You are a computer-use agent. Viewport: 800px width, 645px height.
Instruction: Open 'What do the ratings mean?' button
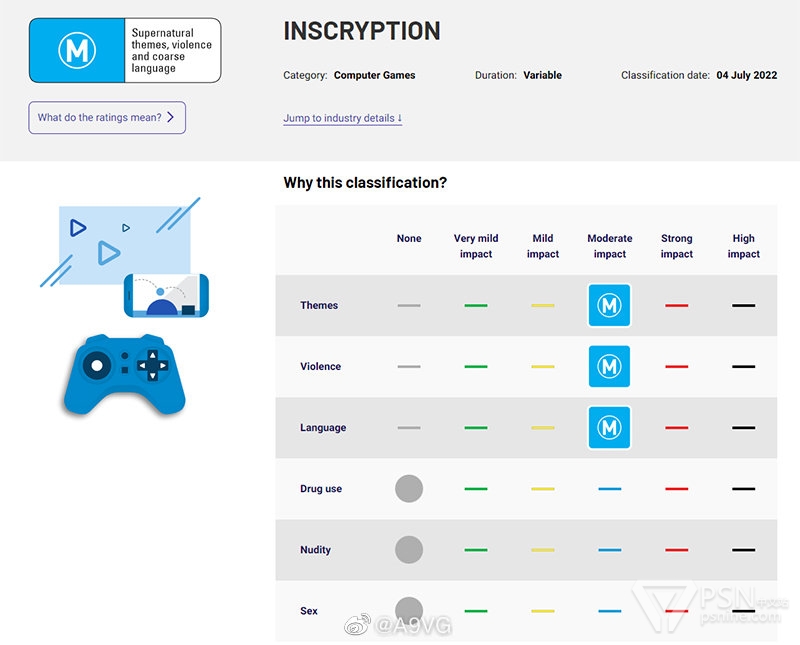point(107,118)
